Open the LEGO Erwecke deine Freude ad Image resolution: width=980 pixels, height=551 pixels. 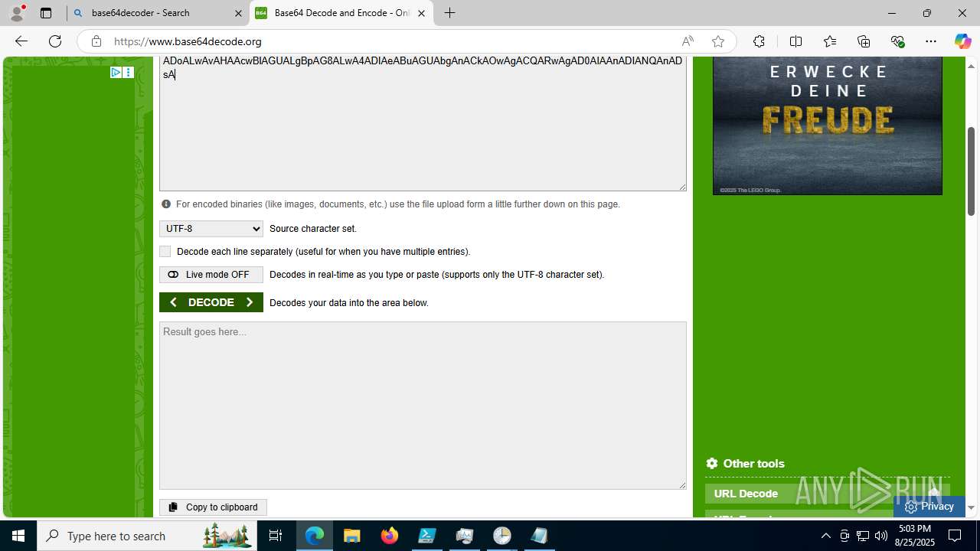pyautogui.click(x=828, y=126)
